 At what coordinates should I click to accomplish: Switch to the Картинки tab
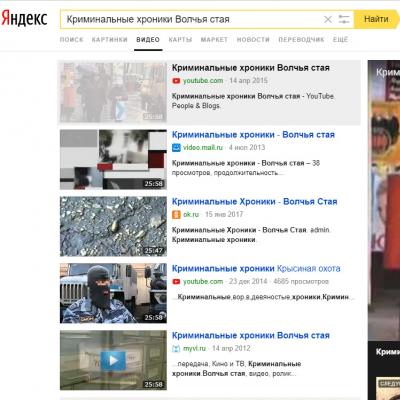tap(110, 40)
